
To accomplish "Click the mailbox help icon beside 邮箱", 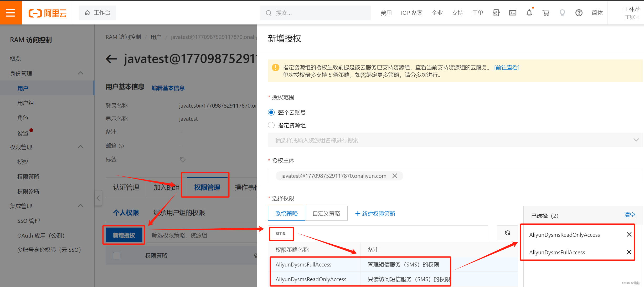I will pyautogui.click(x=121, y=146).
